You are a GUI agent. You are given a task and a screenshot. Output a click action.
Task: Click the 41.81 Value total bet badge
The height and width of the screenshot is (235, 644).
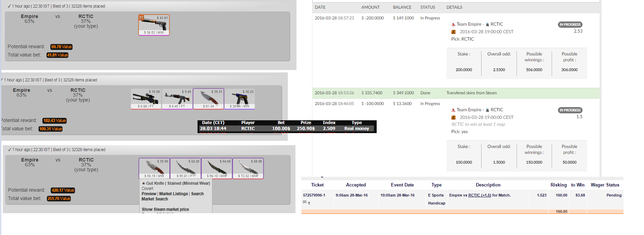pos(57,55)
